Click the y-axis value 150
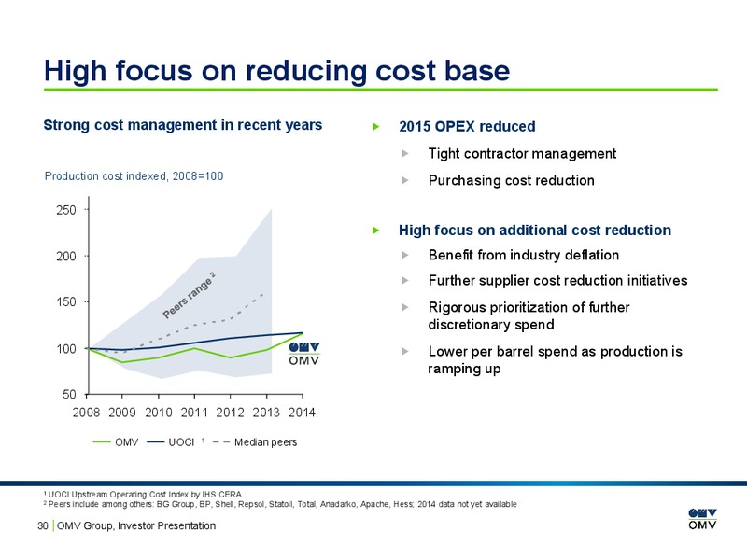The height and width of the screenshot is (560, 747). (x=66, y=302)
